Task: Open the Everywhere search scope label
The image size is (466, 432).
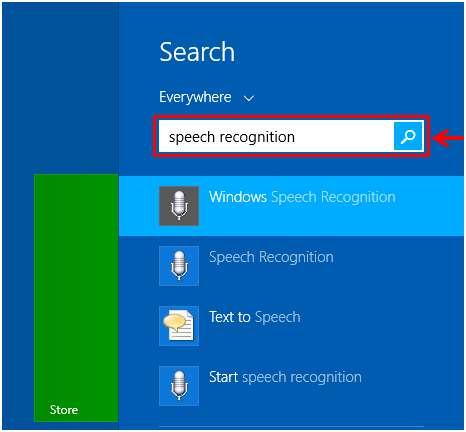Action: (195, 97)
